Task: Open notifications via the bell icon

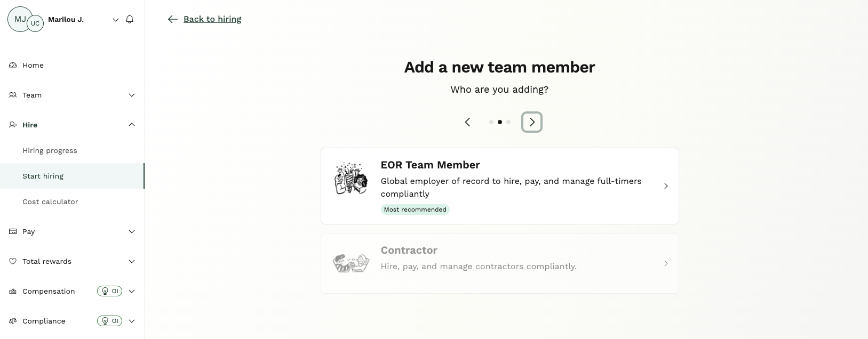Action: point(129,19)
